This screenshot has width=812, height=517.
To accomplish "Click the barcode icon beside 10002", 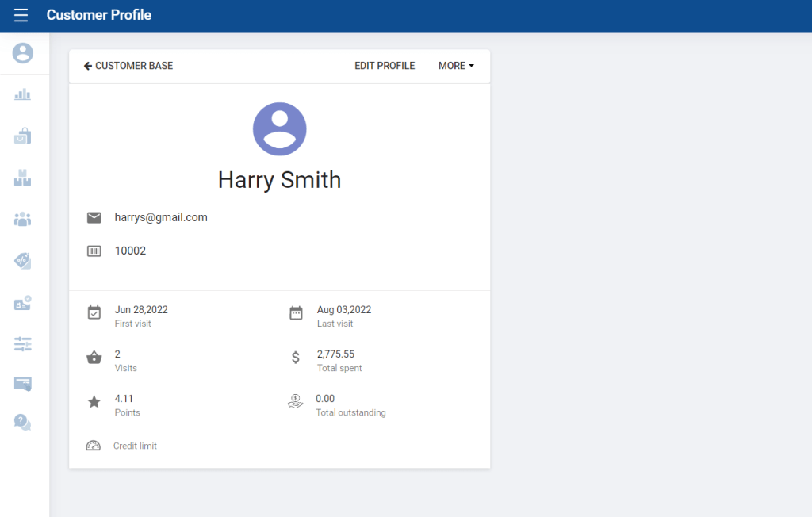I will [94, 251].
